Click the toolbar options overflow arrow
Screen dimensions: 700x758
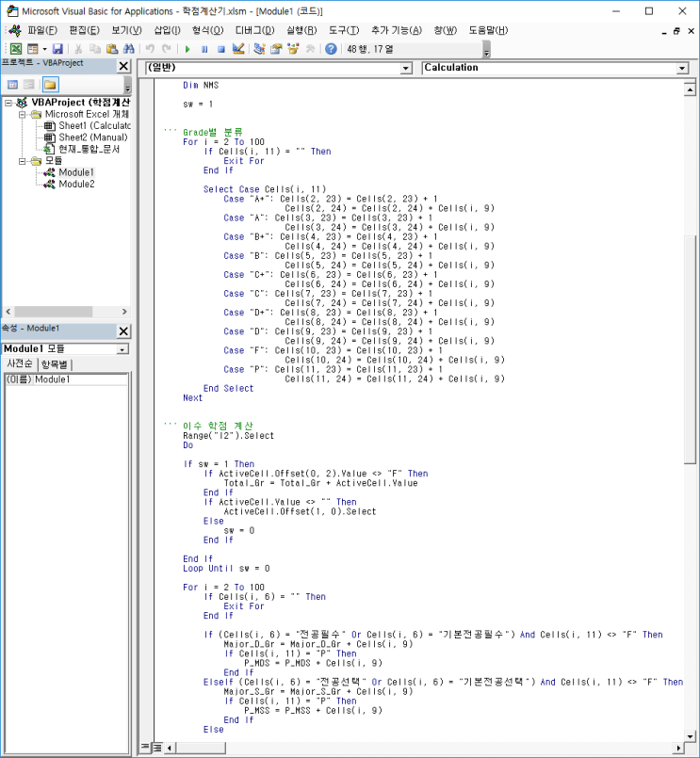[x=487, y=50]
